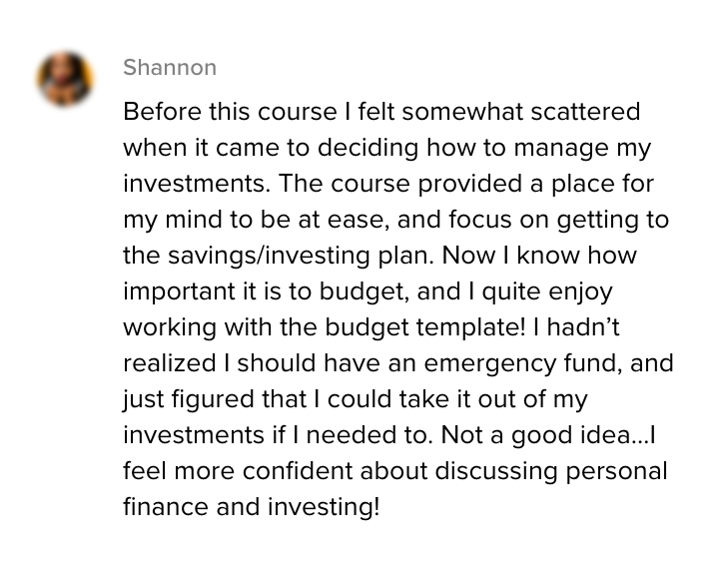Select the words 'quite enjoy'
728x569 pixels.
(x=547, y=292)
